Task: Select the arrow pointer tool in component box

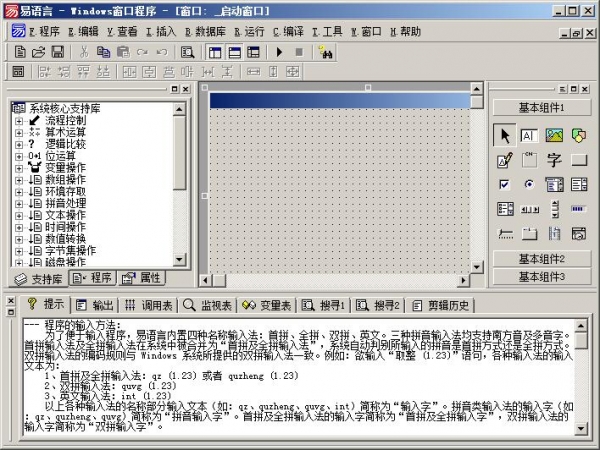Action: (505, 135)
